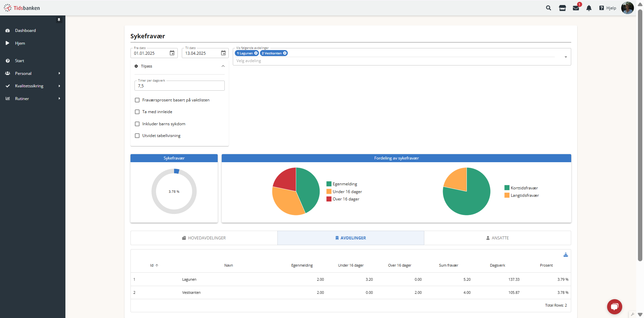Open the notifications bell
Screen dimensions: 644x318
tap(589, 8)
